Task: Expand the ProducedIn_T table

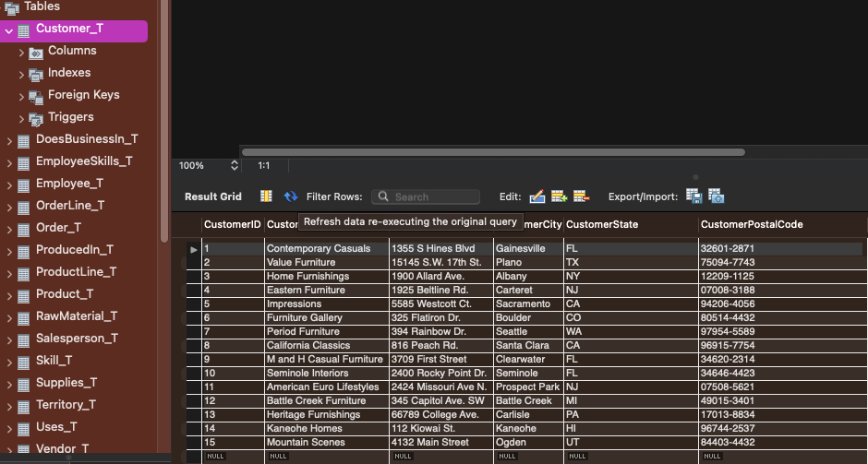Action: pyautogui.click(x=9, y=252)
